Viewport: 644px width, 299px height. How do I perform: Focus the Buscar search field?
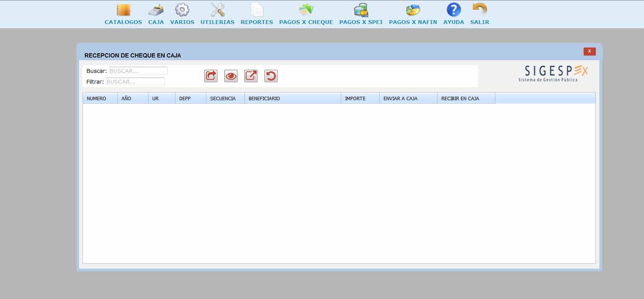(138, 71)
